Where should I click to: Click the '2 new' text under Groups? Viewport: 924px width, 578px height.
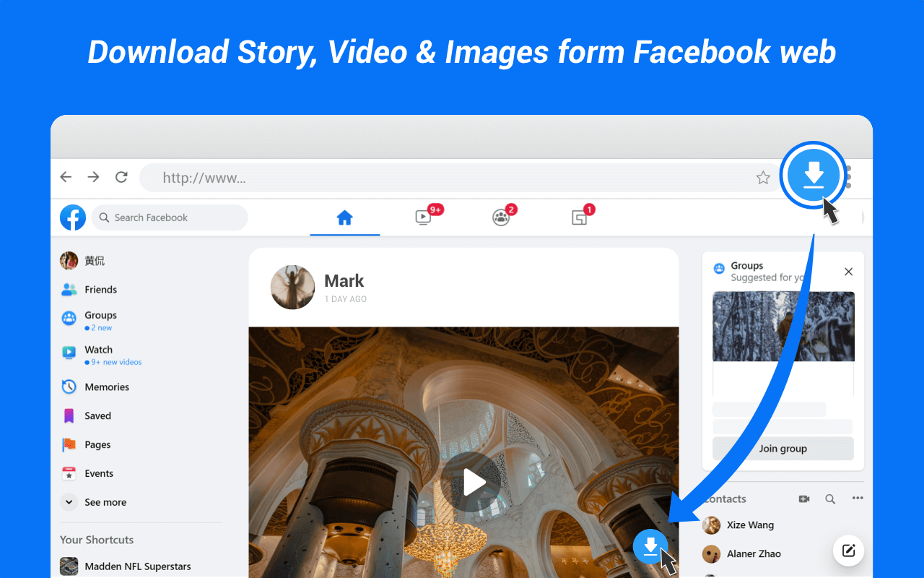101,328
